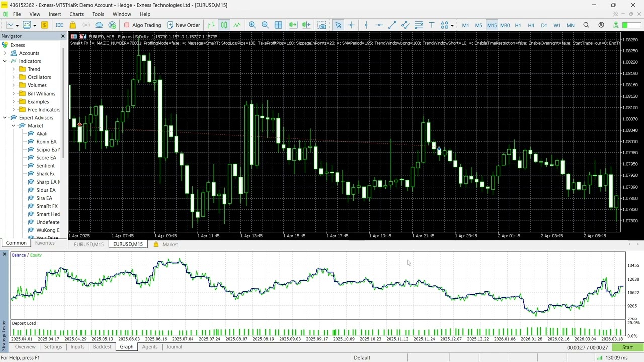Select the trendline drawing tool

point(392,25)
